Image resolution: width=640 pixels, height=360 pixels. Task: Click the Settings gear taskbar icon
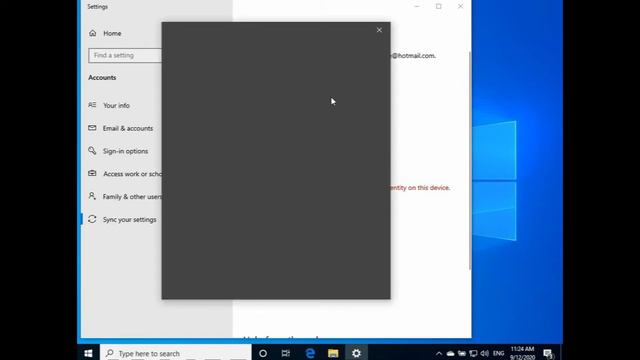[356, 353]
